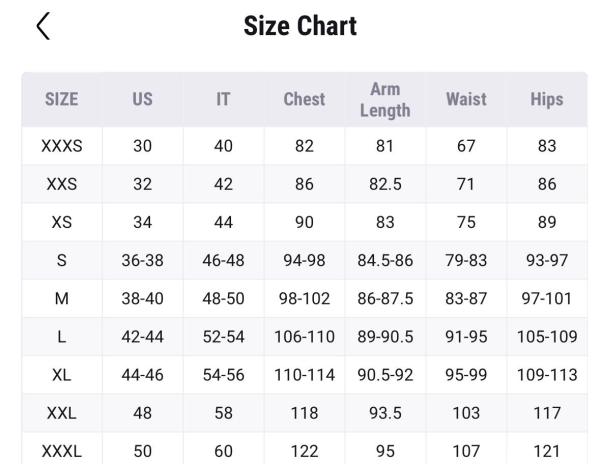Click the 106-110 chest measurement cell

[x=304, y=337]
